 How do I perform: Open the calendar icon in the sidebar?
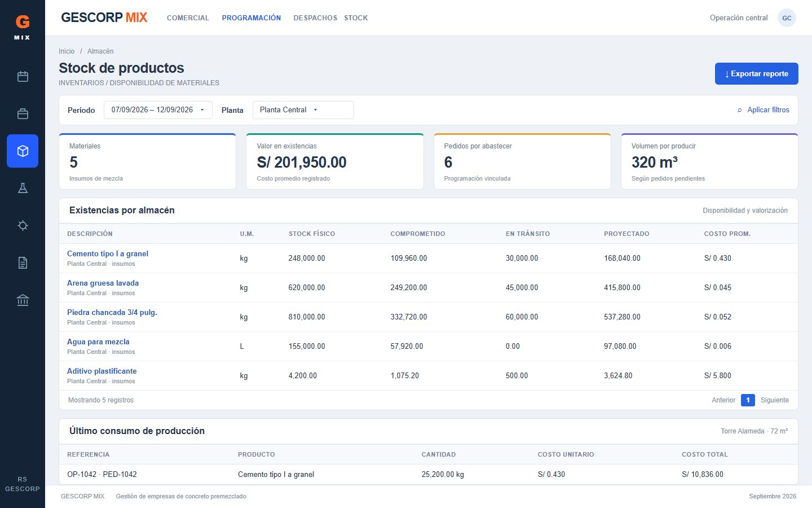(x=23, y=76)
